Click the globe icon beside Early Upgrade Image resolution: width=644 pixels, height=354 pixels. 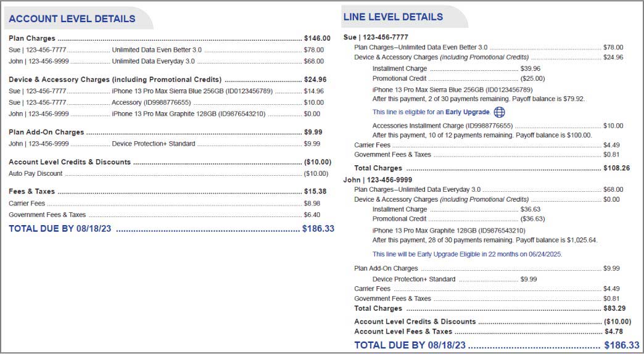(x=500, y=112)
